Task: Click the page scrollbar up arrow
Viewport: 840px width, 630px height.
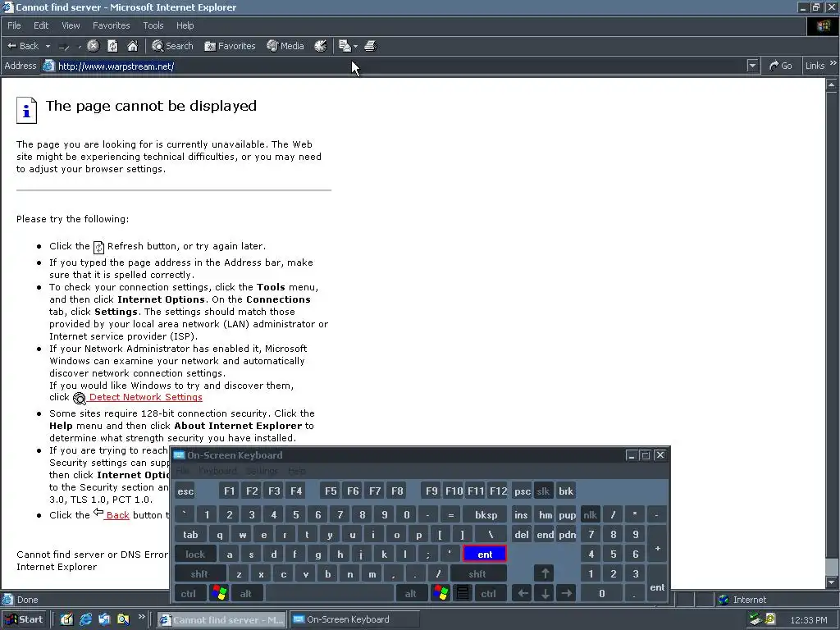Action: click(832, 84)
